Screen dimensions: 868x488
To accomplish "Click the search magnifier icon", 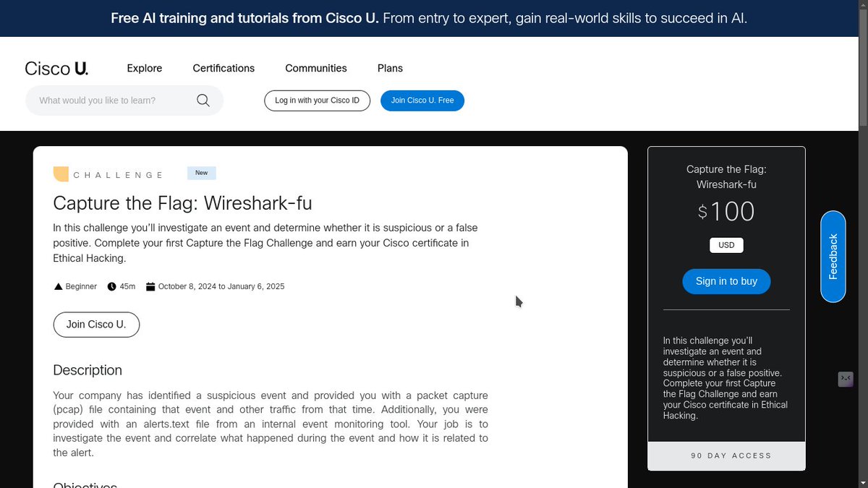I will coord(203,100).
